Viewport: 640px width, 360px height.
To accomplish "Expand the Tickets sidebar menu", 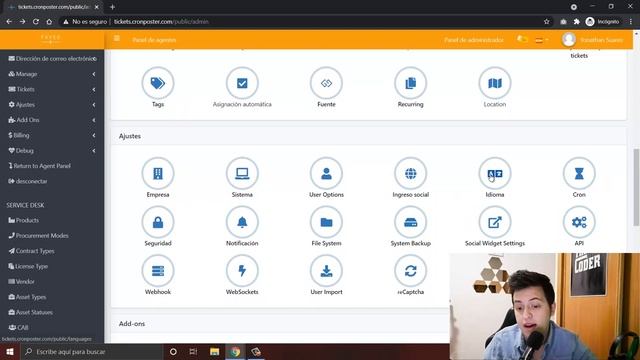I will (x=52, y=89).
